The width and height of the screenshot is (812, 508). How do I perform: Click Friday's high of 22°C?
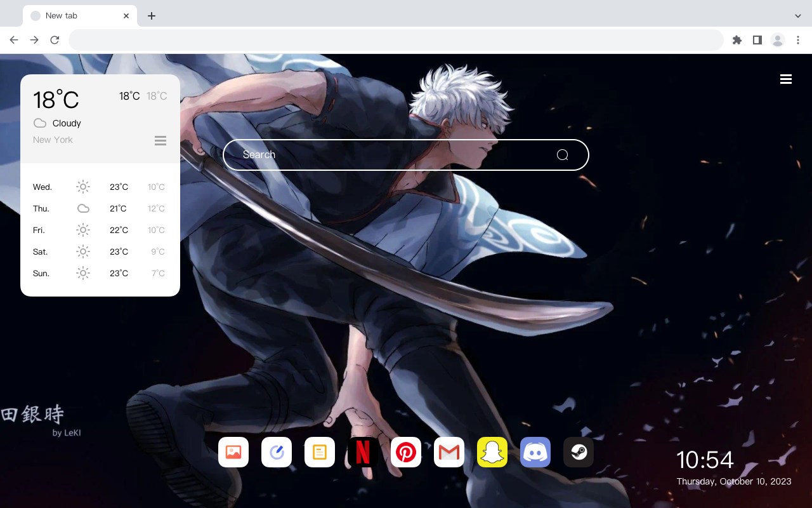(119, 230)
